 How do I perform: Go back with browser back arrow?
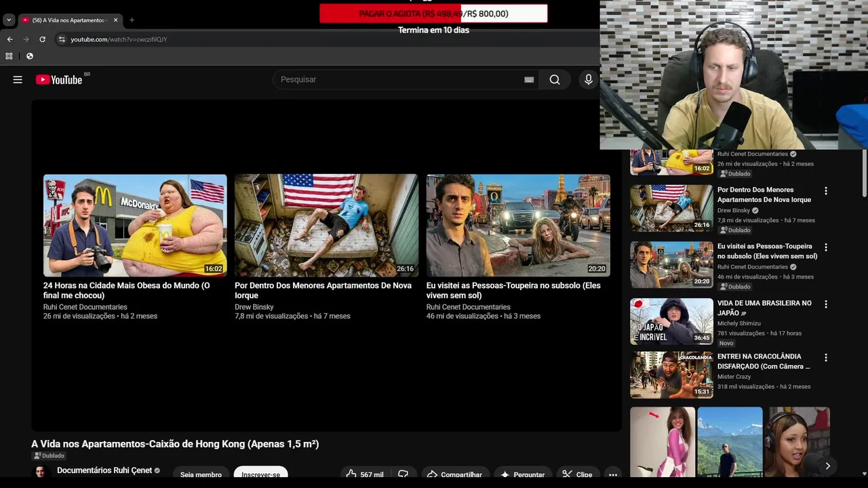[x=9, y=39]
